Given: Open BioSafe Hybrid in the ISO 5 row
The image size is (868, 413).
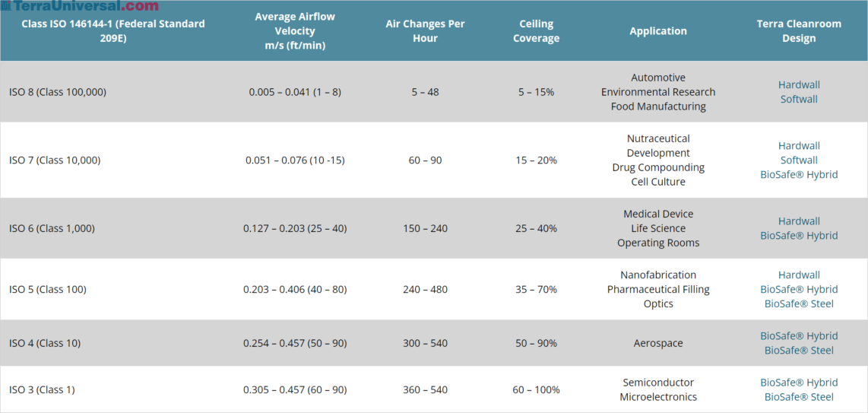Looking at the screenshot, I should pos(799,289).
